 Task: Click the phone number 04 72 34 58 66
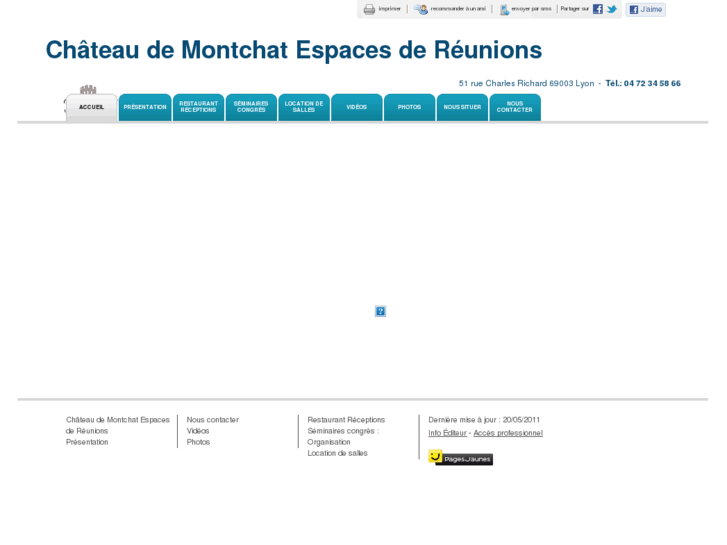coord(652,83)
